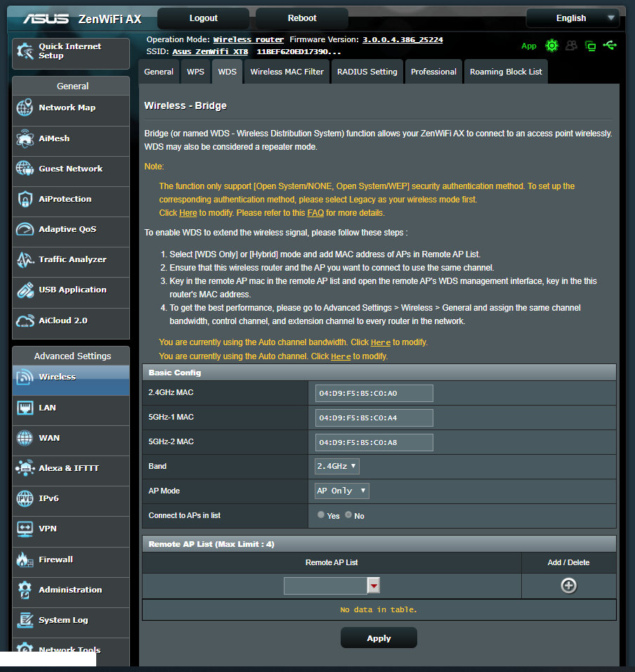The width and height of the screenshot is (635, 672).
Task: Click the 2.4GHz MAC address field
Action: [374, 393]
